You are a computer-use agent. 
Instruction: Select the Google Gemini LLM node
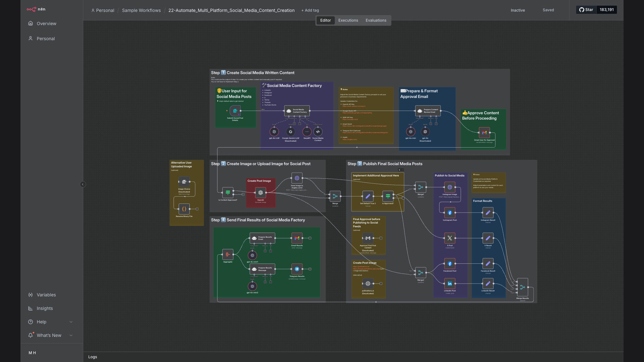pos(290,132)
